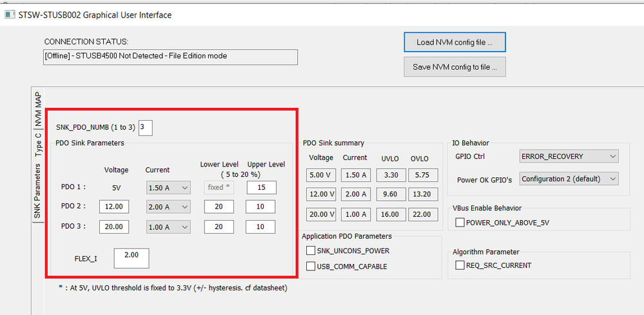Check the POWER_ONLY_ABOVE_5V option
The image size is (644, 315).
[x=460, y=223]
